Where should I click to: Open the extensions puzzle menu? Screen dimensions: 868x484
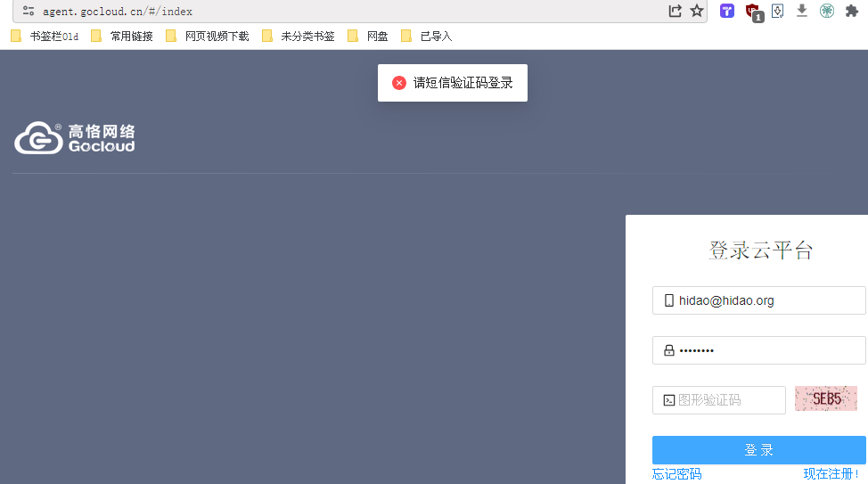point(851,11)
